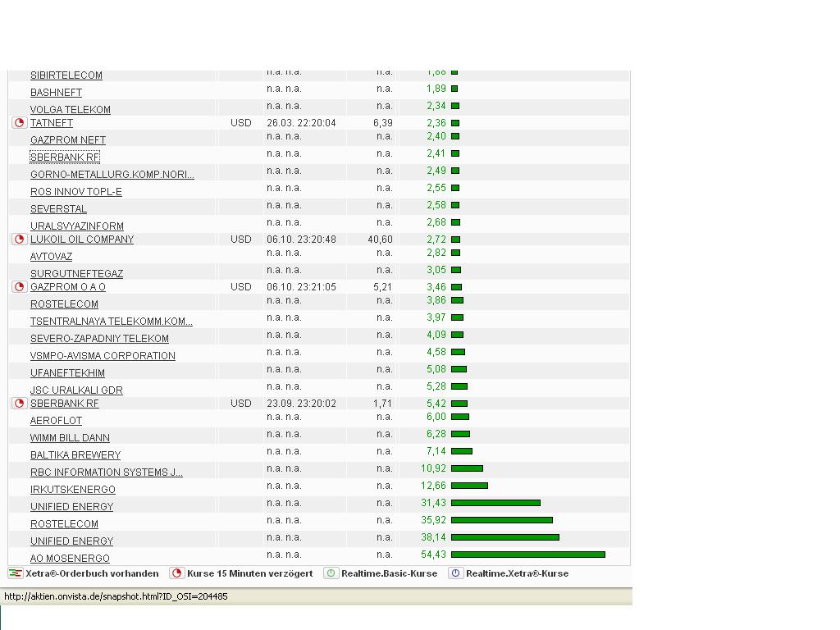
Task: Click the percentage value 1,89 for BASHNEFT
Action: click(x=436, y=89)
